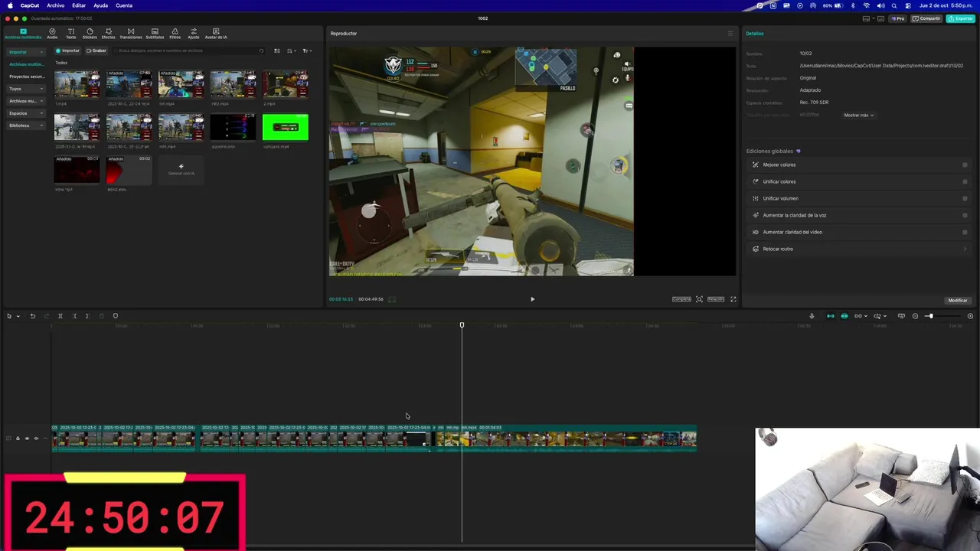Click the timeline zoom out minus icon
Viewport: 980px width, 551px height.
915,316
